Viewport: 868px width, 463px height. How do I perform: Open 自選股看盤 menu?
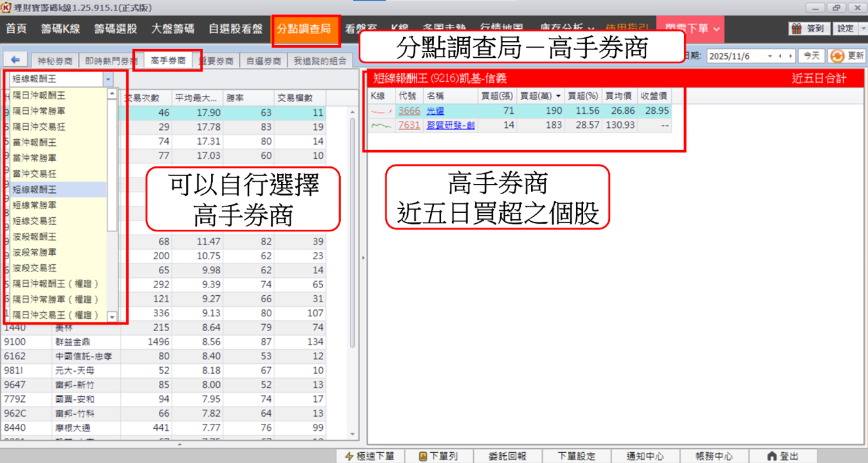pos(235,29)
